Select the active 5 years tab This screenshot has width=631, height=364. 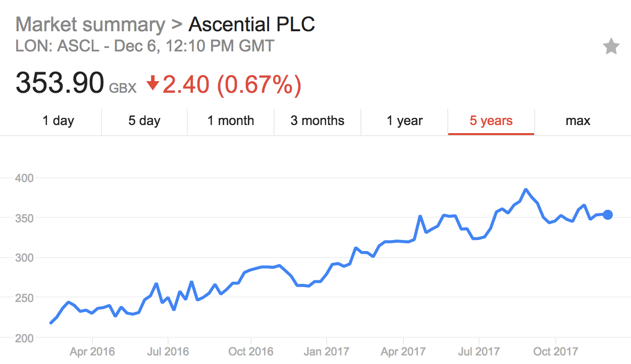[x=491, y=121]
